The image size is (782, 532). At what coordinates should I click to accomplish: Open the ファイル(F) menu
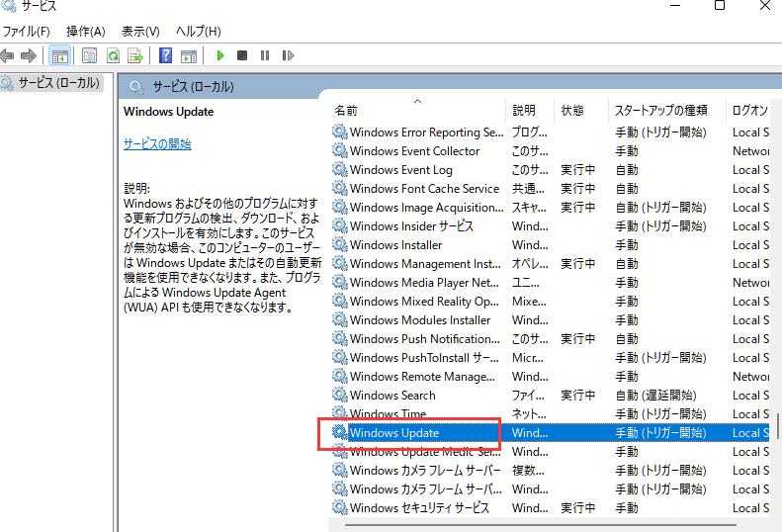coord(26,32)
